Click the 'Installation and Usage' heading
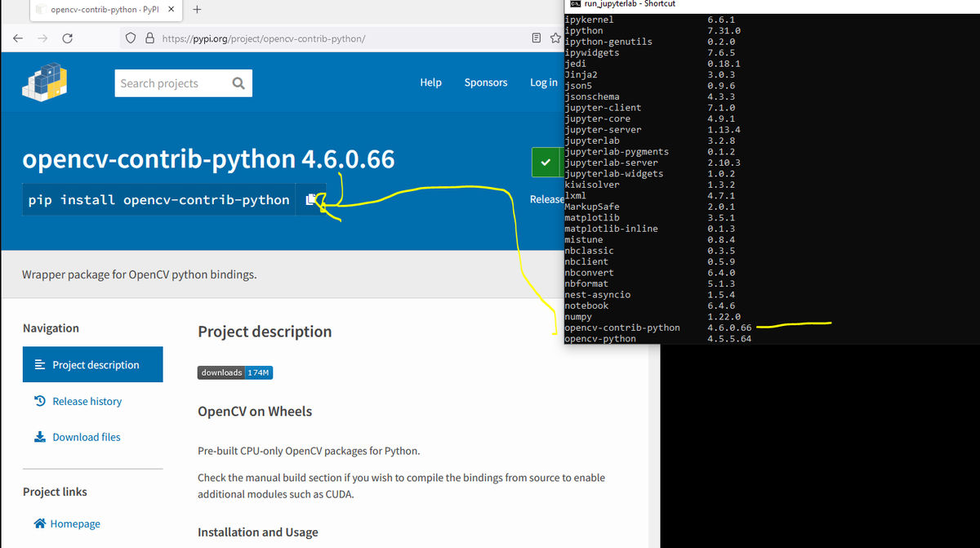This screenshot has width=980, height=548. 258,532
